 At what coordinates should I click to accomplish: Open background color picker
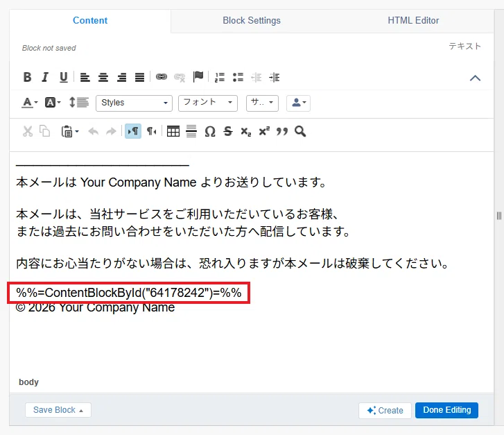tap(53, 103)
